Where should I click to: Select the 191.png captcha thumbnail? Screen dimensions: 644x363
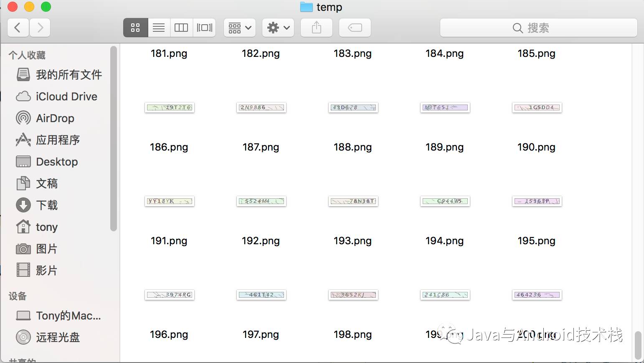tap(170, 202)
